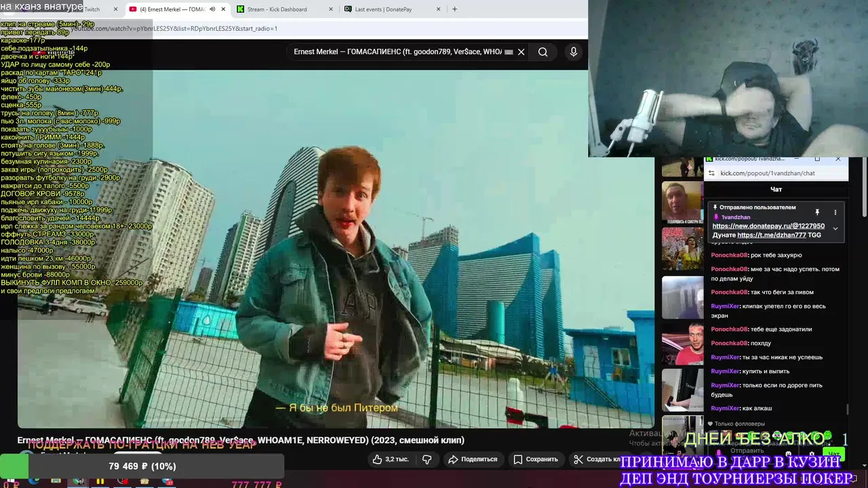Open fourth playlist thumbnail in sidebar
Screen dimensions: 868x488
pos(682,297)
